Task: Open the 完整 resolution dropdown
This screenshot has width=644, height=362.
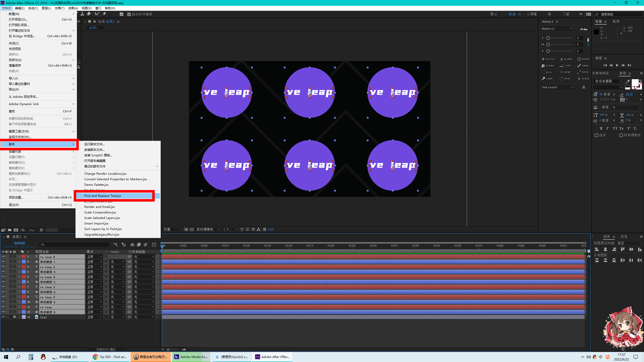Action: [173, 230]
